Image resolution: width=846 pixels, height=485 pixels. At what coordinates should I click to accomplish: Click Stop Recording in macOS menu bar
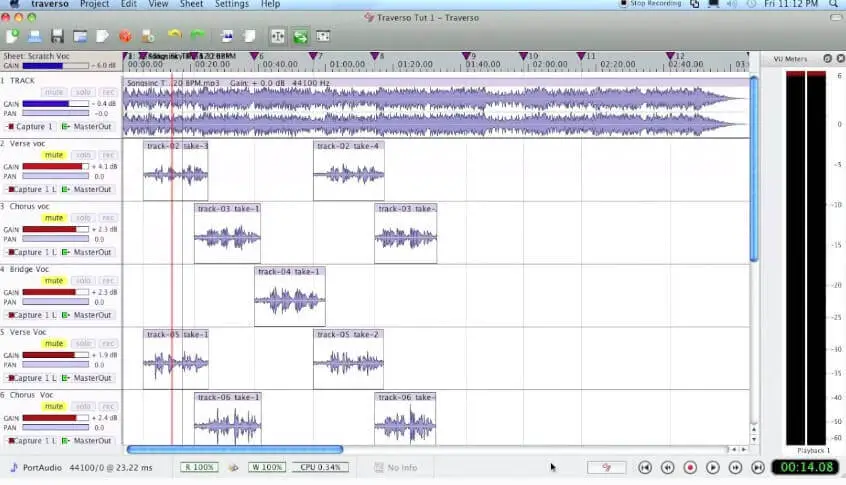click(651, 4)
